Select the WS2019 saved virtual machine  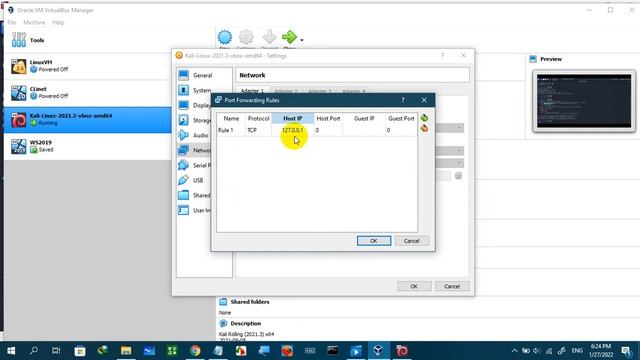88,146
